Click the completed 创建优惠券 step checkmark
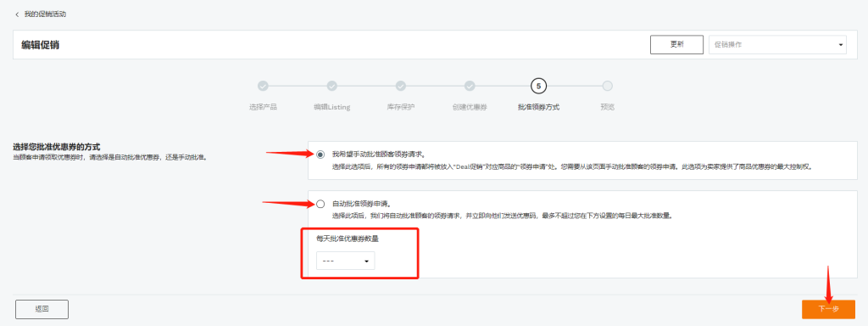The height and width of the screenshot is (326, 868). 470,86
